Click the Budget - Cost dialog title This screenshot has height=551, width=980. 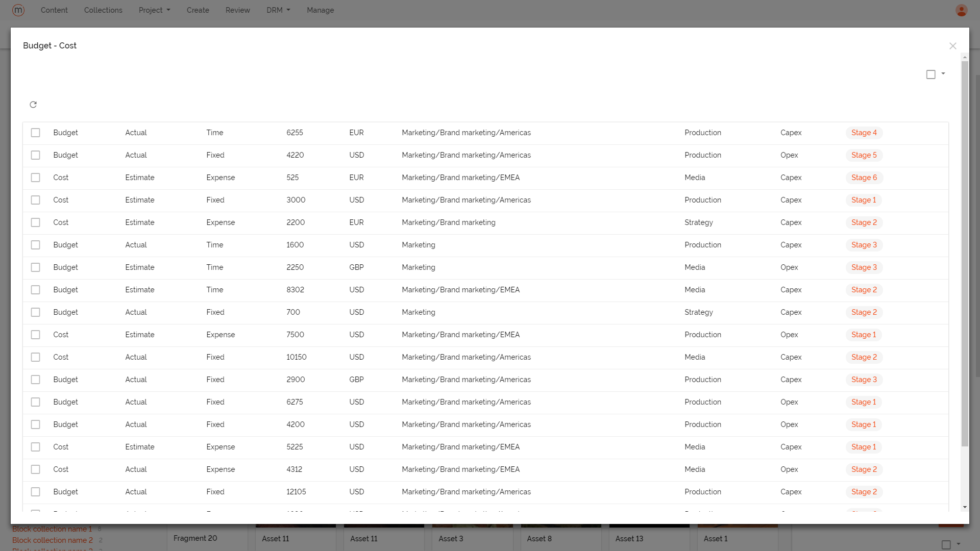pos(50,45)
